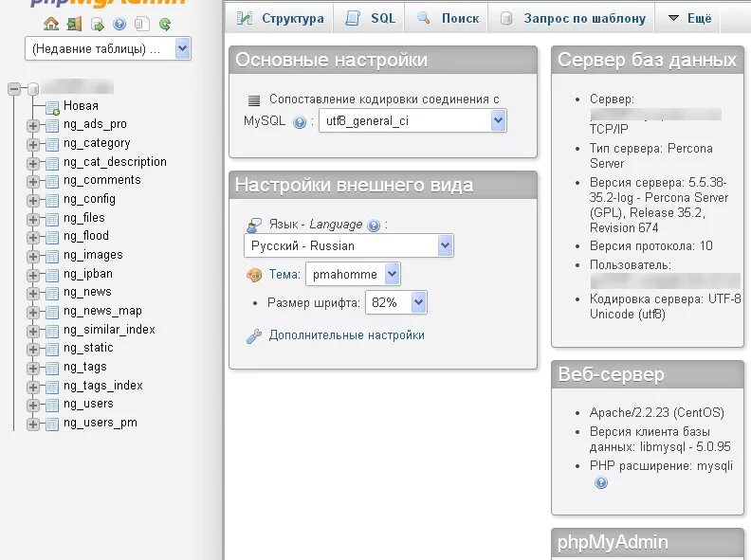Screen dimensions: 751x560
Task: Click the language icon beside Язык
Action: coord(254,225)
